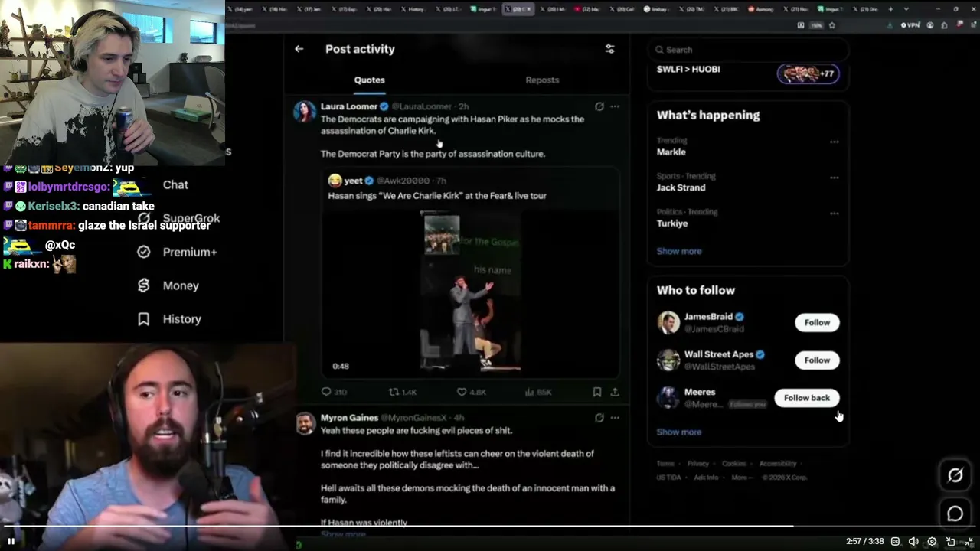The width and height of the screenshot is (980, 551).
Task: Open a new browser tab with plus button
Action: pyautogui.click(x=890, y=9)
